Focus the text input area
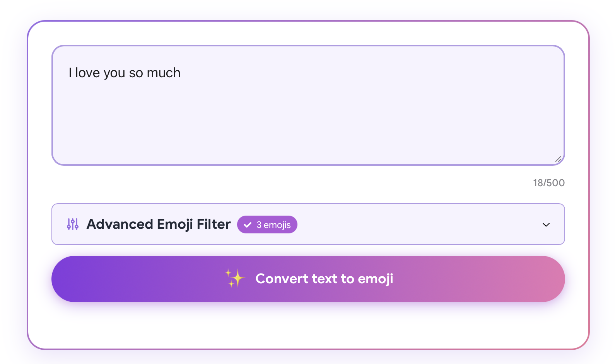 pyautogui.click(x=308, y=105)
